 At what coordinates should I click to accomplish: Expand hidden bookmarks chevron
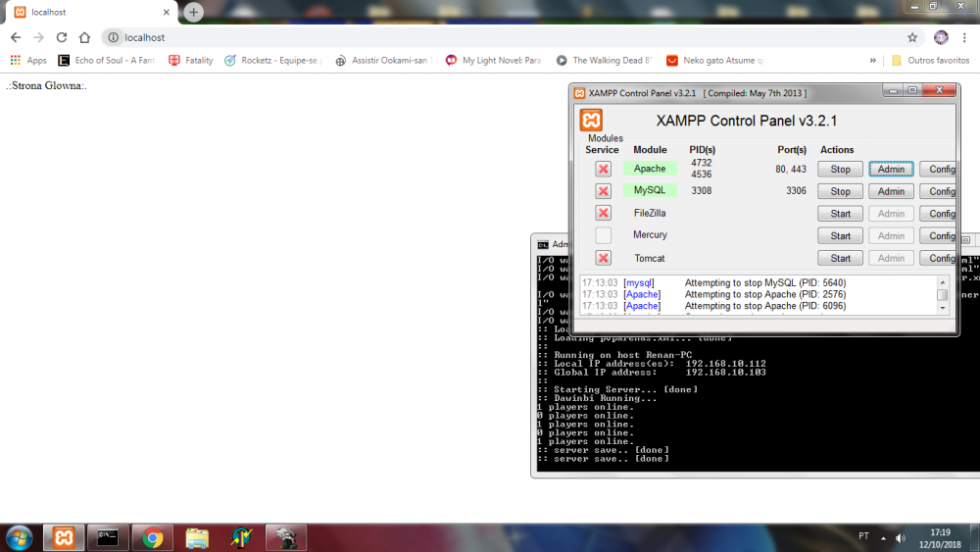point(872,60)
